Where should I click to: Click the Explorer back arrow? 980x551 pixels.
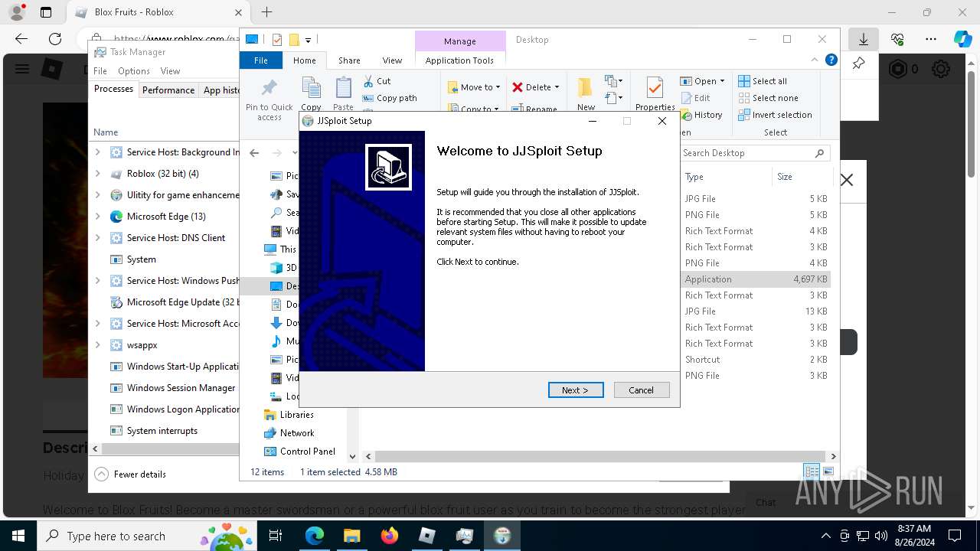tap(254, 153)
